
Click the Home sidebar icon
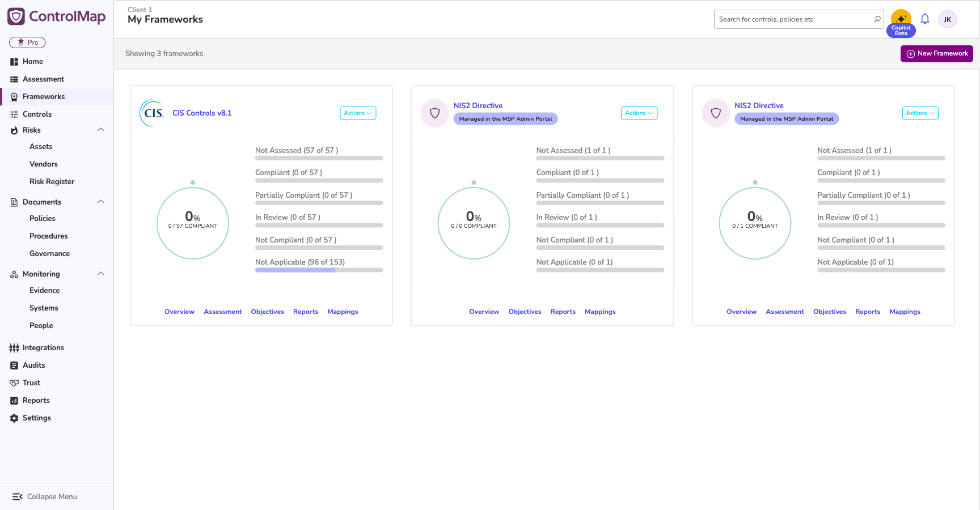pyautogui.click(x=14, y=62)
